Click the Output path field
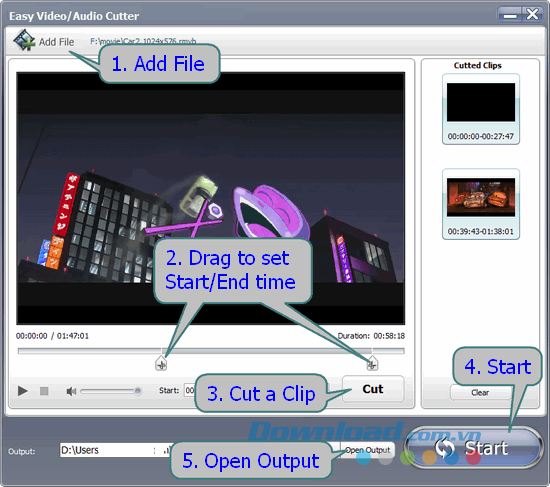 116,450
